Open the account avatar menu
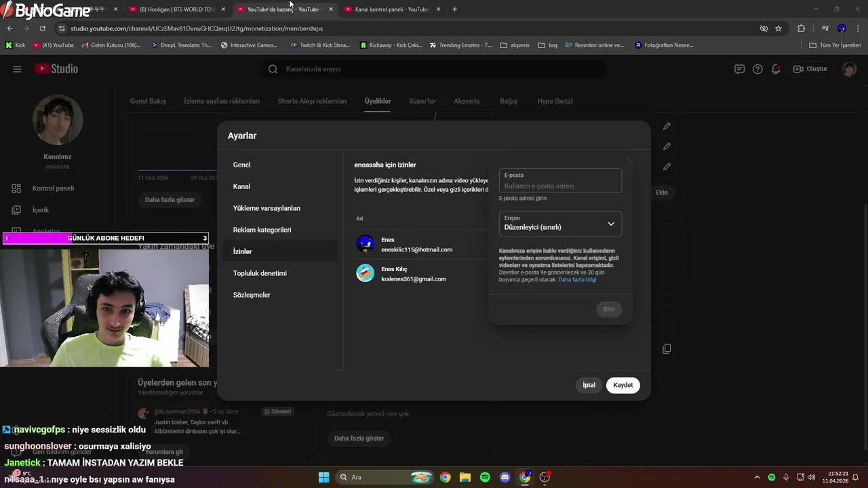The width and height of the screenshot is (868, 488). coord(849,69)
